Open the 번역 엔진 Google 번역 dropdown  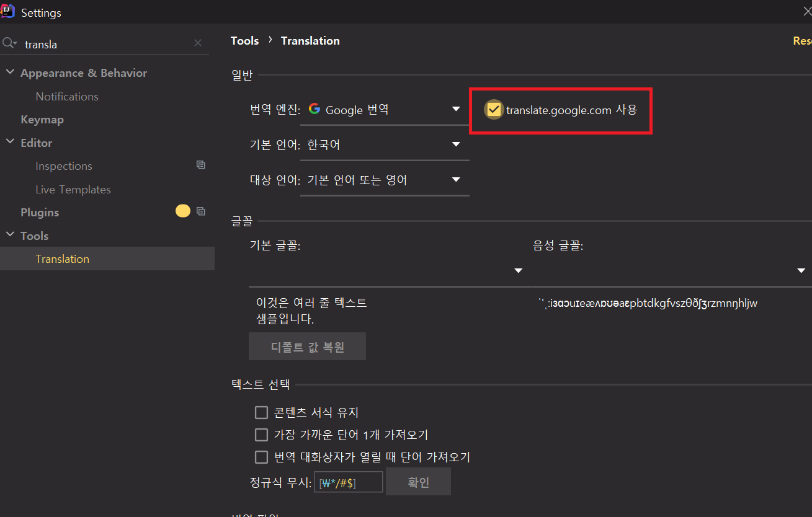click(385, 110)
